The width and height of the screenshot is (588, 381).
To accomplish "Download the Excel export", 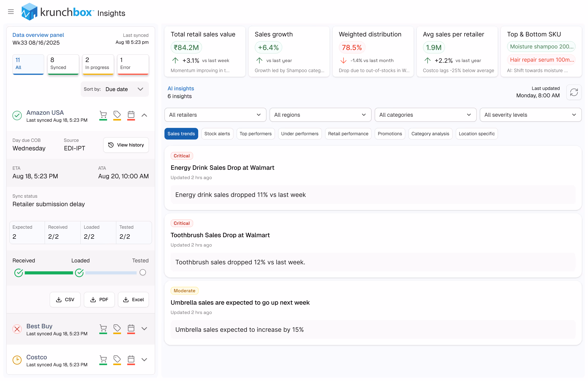I will 133,300.
